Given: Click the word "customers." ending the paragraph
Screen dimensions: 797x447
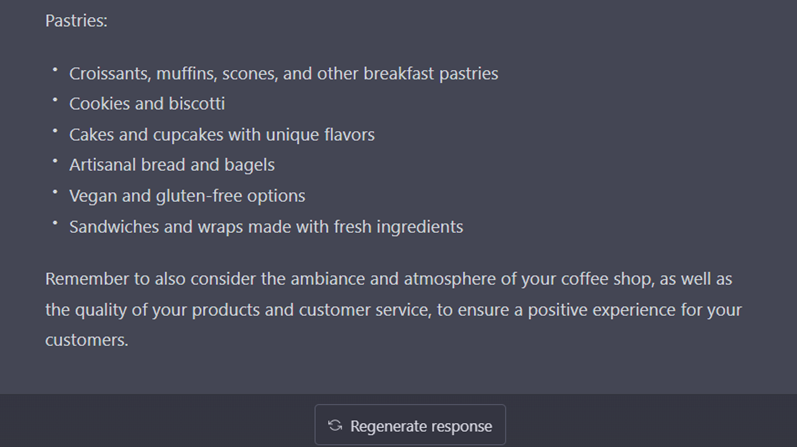Looking at the screenshot, I should [x=87, y=340].
